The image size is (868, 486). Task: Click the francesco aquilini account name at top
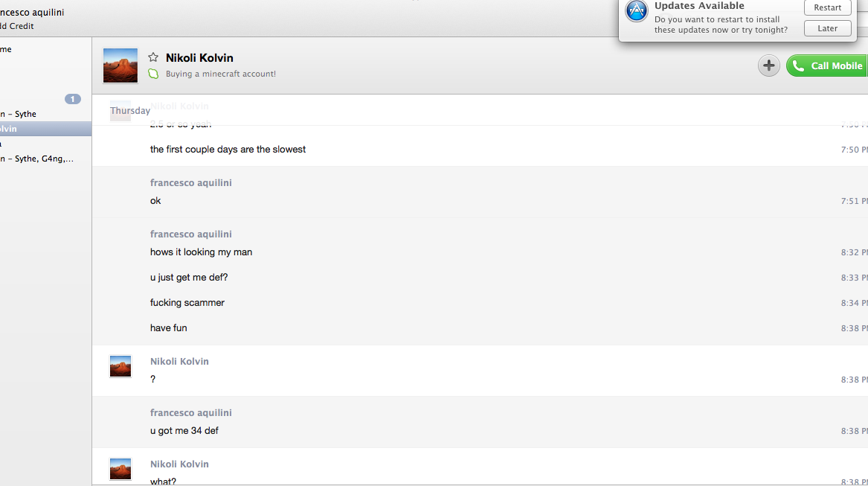point(32,13)
